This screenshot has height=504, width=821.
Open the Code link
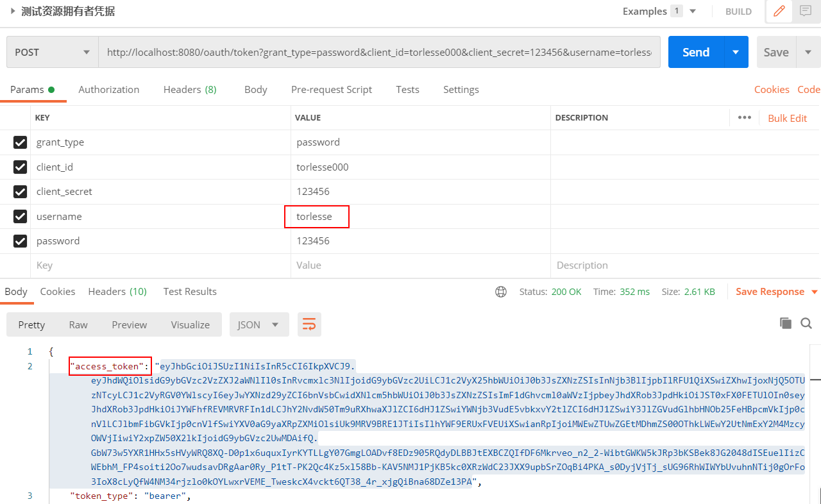tap(809, 90)
